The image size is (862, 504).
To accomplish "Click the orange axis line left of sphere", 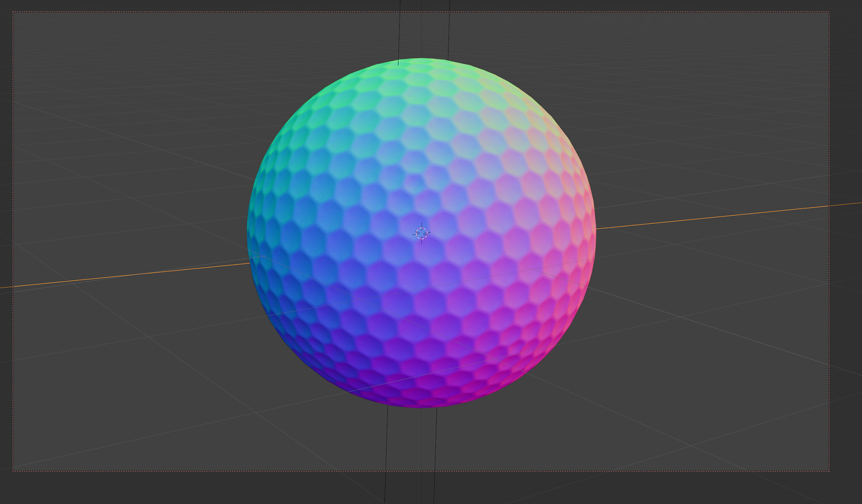I will pyautogui.click(x=135, y=274).
